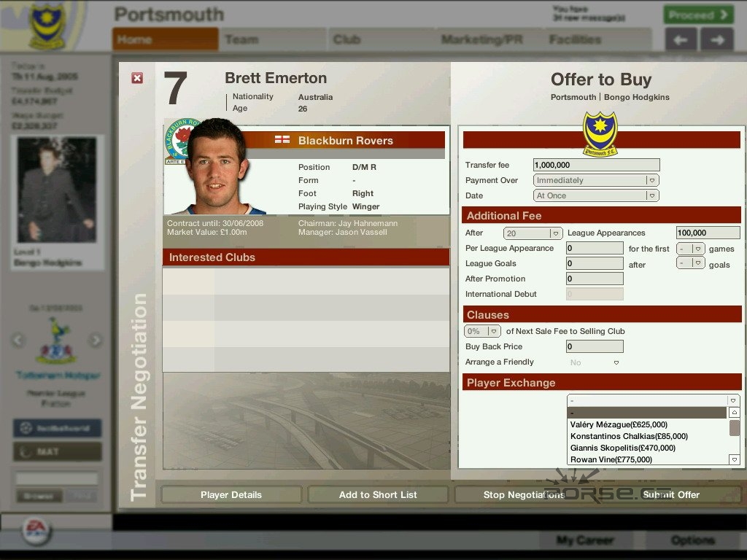Click the Transfer fee input field
Viewport: 747px width, 560px height.
[596, 166]
